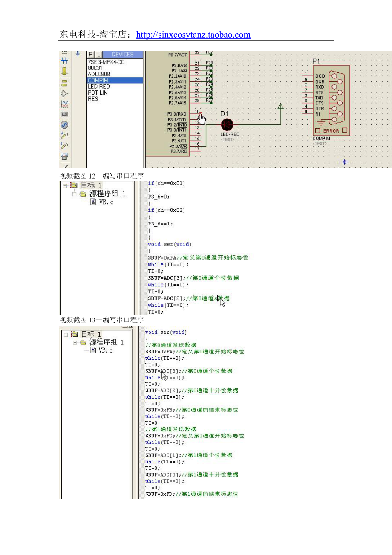The width and height of the screenshot is (392, 555).
Task: Click the power terminal arrow symbol on the wire
Action: (280, 106)
